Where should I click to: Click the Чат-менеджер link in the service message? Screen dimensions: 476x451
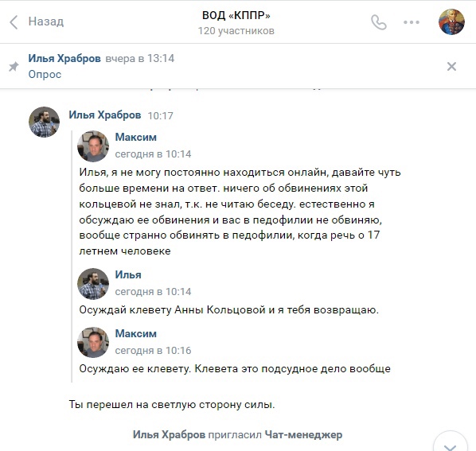[x=303, y=434]
